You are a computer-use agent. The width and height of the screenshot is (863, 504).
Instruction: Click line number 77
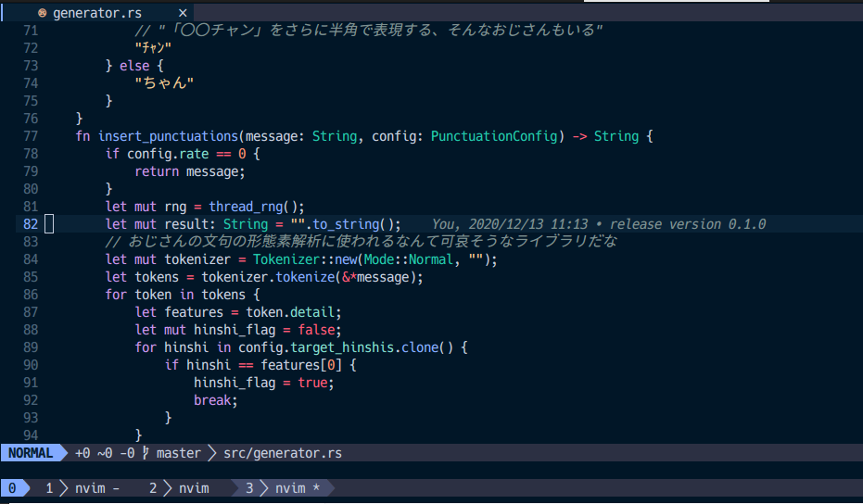[31, 136]
